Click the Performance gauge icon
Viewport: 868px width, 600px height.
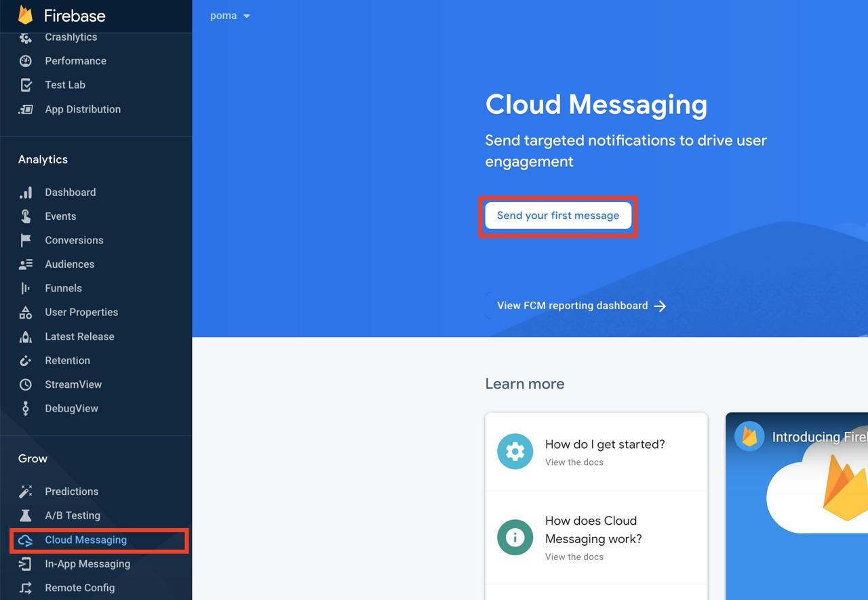coord(26,61)
